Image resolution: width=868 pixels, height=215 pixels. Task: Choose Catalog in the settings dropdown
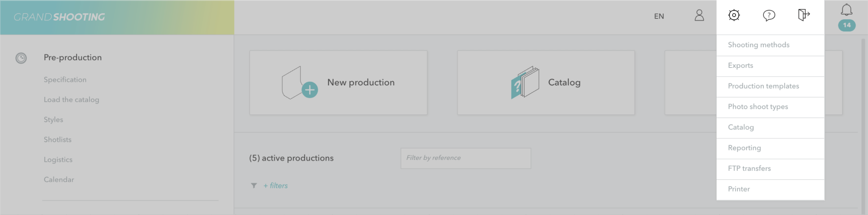click(x=770, y=128)
